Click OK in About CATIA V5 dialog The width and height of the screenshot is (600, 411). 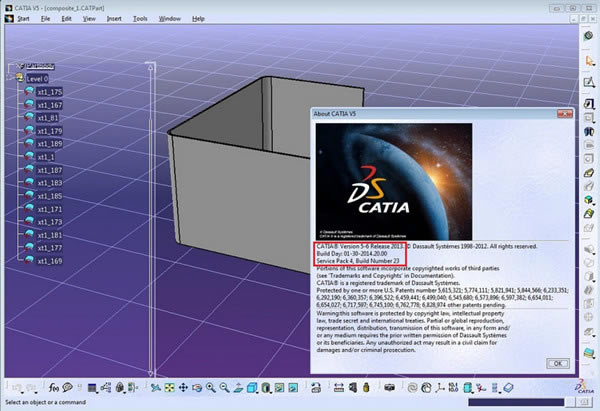tap(558, 364)
